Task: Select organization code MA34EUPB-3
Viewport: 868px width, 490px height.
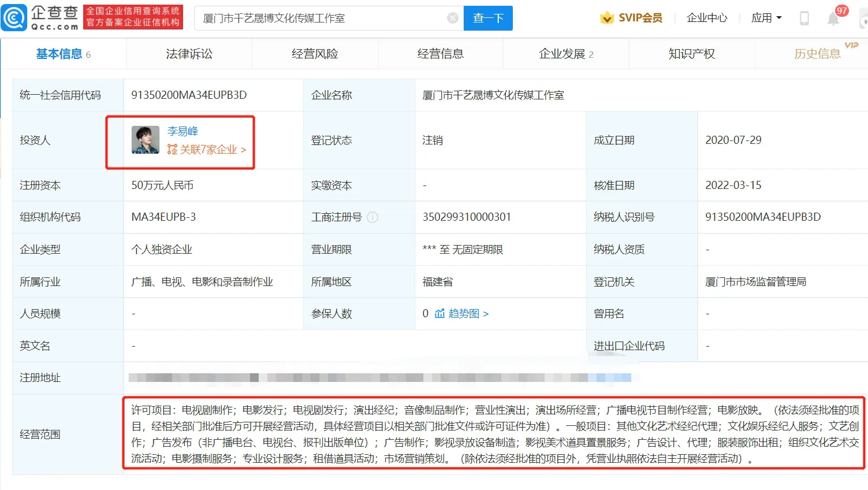Action: point(163,217)
